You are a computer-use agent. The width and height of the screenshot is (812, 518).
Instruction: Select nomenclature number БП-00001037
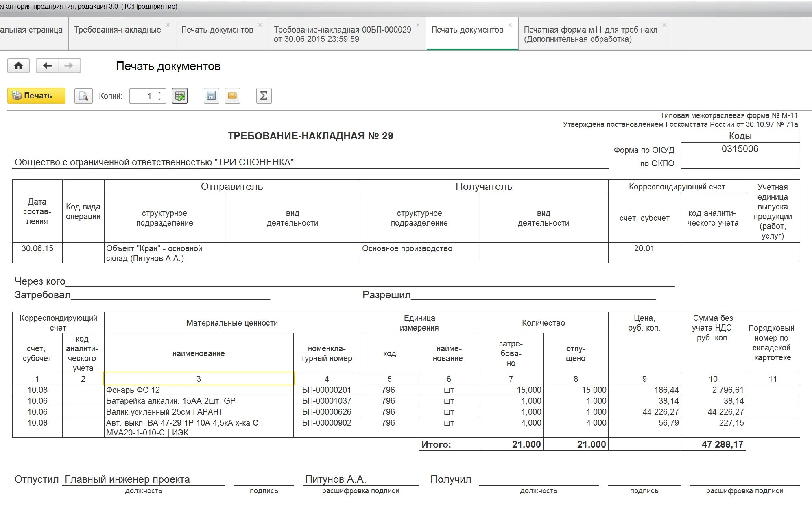click(x=327, y=400)
